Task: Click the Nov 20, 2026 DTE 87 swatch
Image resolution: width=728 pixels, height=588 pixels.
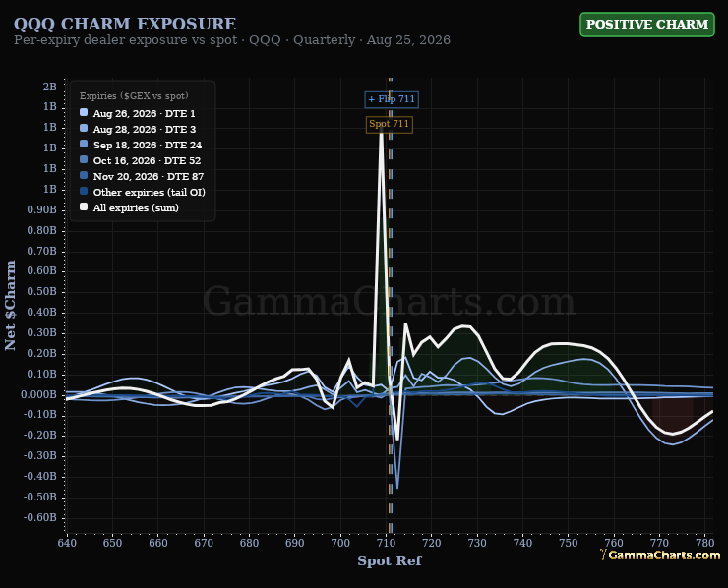Action: point(84,175)
